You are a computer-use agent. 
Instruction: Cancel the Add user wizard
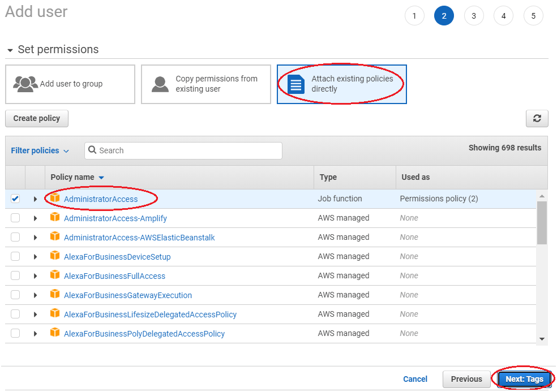[x=415, y=379]
